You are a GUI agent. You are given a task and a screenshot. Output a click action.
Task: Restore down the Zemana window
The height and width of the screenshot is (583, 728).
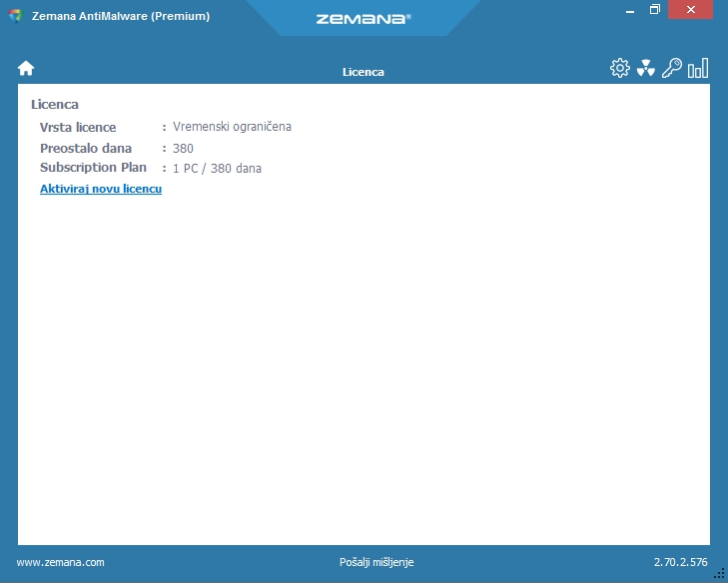[x=655, y=10]
